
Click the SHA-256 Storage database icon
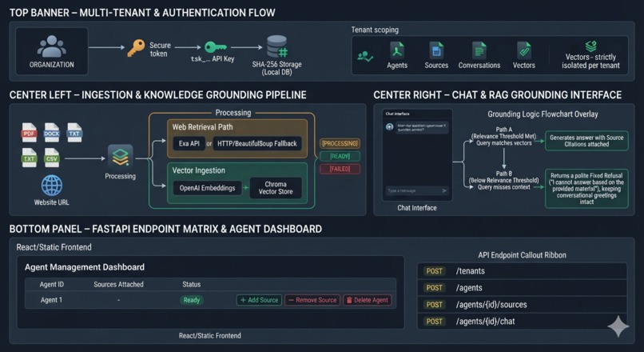(277, 47)
